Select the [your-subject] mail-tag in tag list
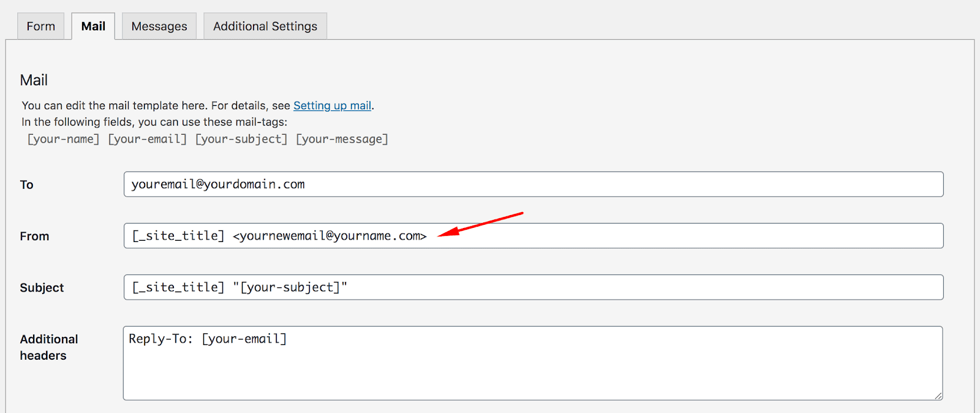 [241, 139]
